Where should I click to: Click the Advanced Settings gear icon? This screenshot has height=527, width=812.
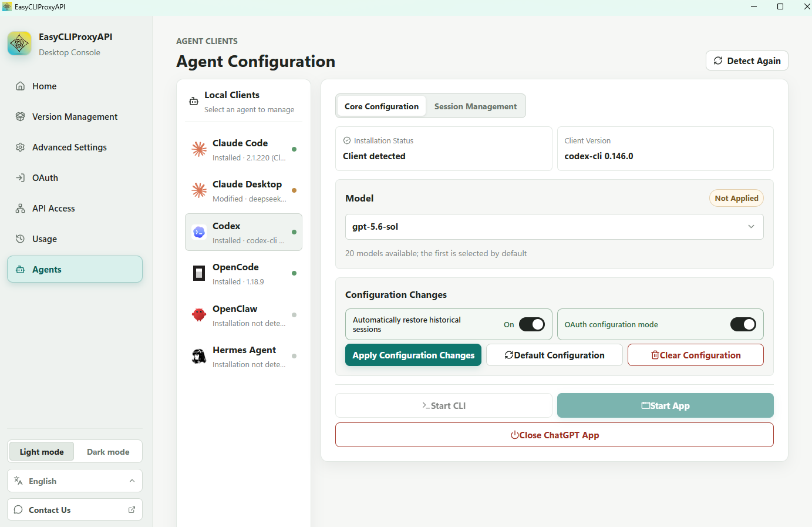click(x=20, y=147)
